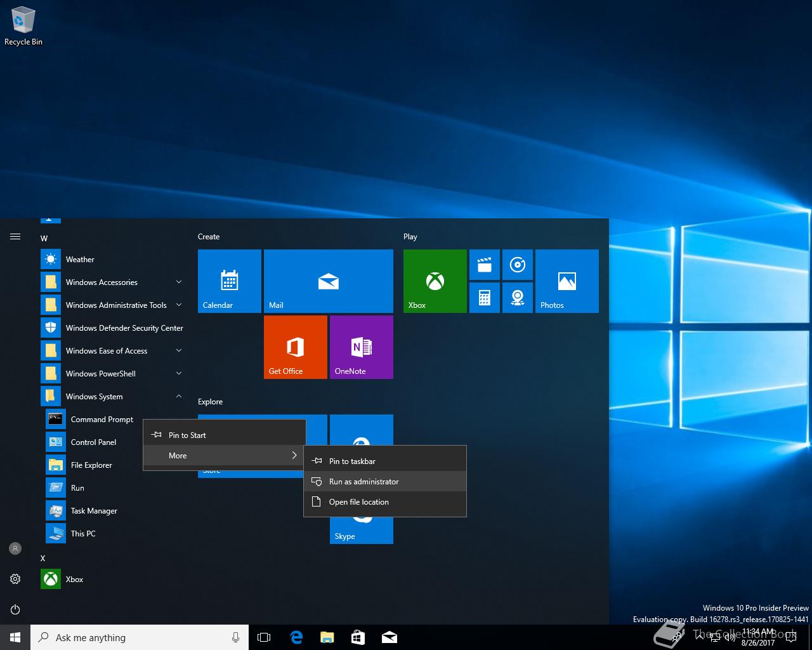Open the More submenu
The height and width of the screenshot is (650, 812).
coord(225,456)
